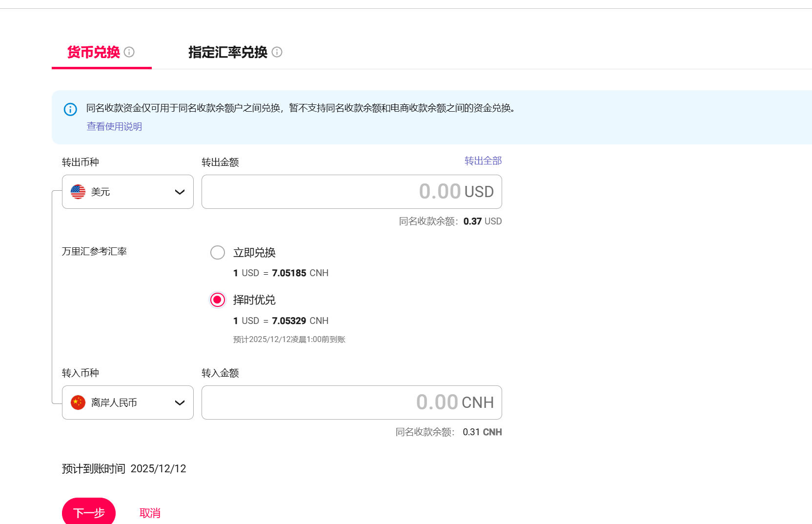Click the US flag icon for 美元
The width and height of the screenshot is (812, 524).
[78, 192]
